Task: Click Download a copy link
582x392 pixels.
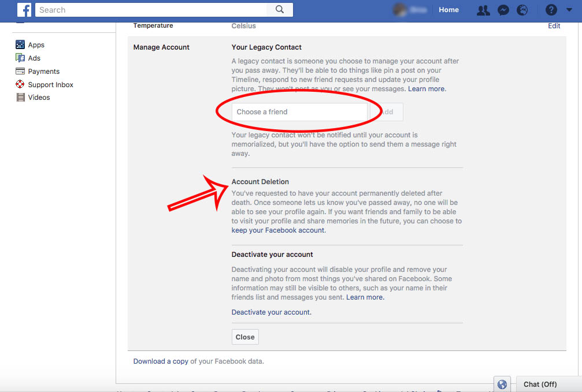Action: [161, 361]
